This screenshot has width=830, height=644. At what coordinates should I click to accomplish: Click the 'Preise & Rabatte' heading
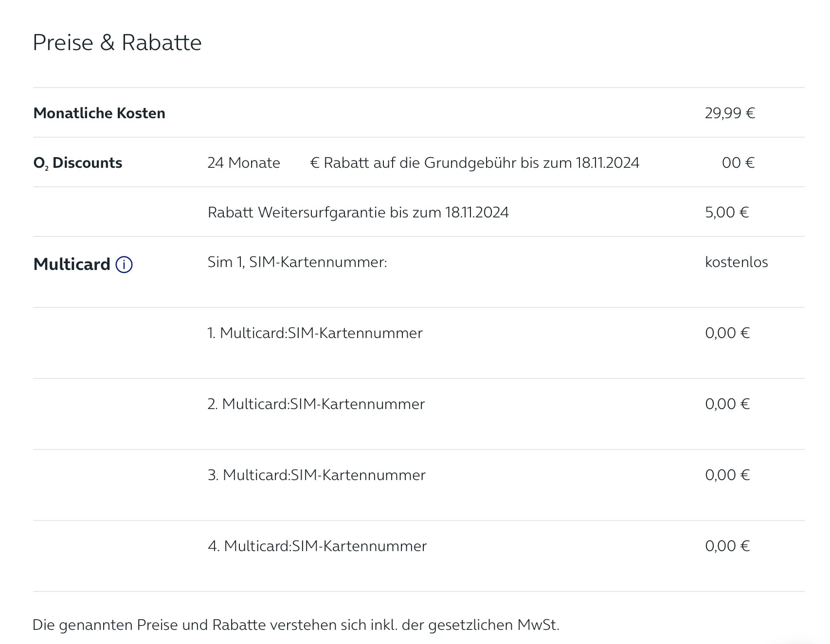click(117, 42)
